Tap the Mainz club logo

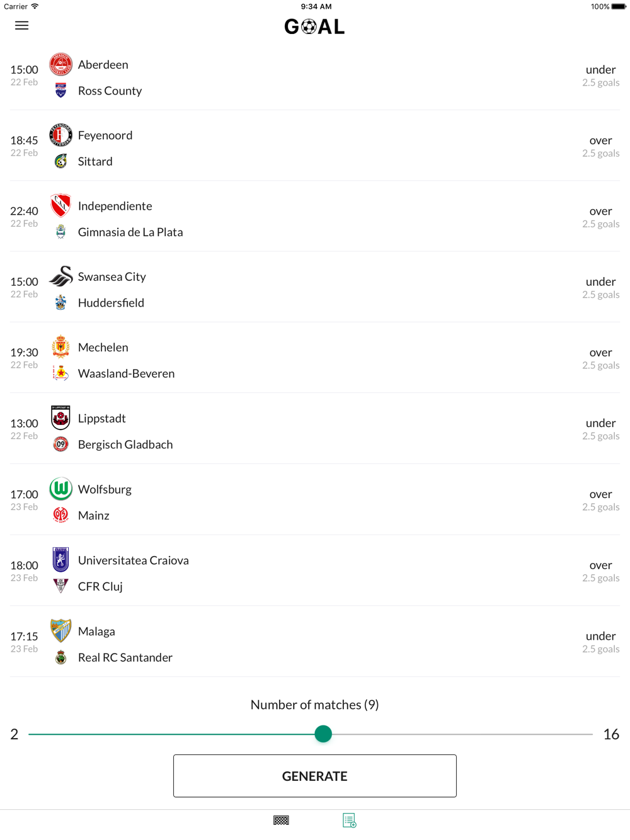coord(60,515)
